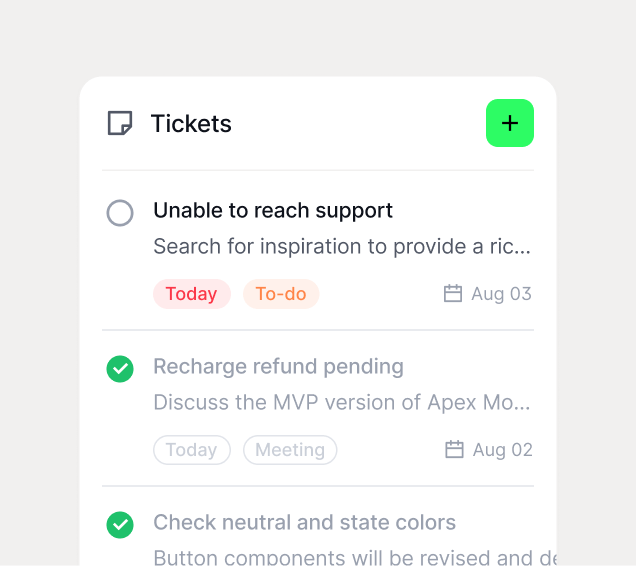
Task: Click the grey Today tag
Action: 191,449
